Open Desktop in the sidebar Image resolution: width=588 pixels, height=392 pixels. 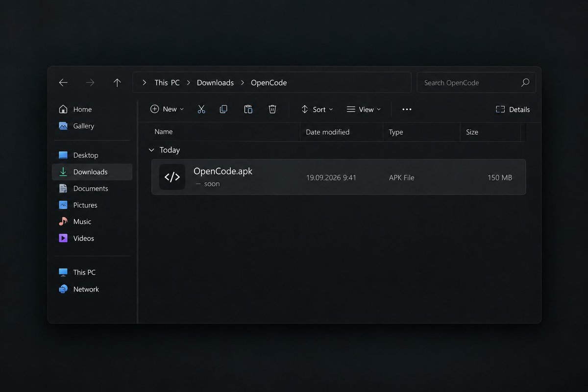[x=92, y=155]
